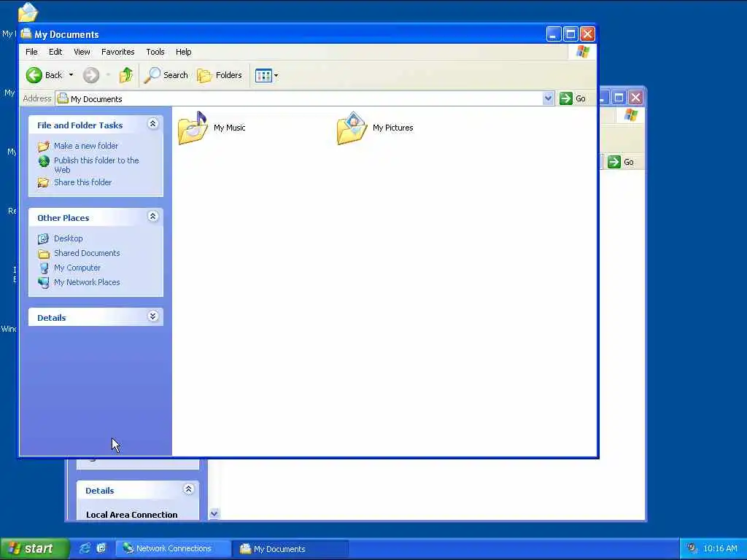Close the Network Connections window

[635, 98]
